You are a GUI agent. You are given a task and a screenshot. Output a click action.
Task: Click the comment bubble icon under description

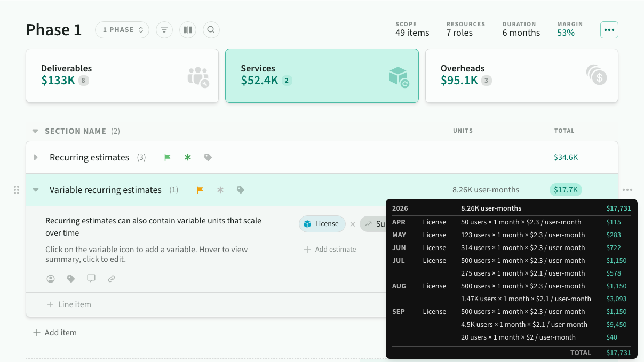(x=91, y=278)
